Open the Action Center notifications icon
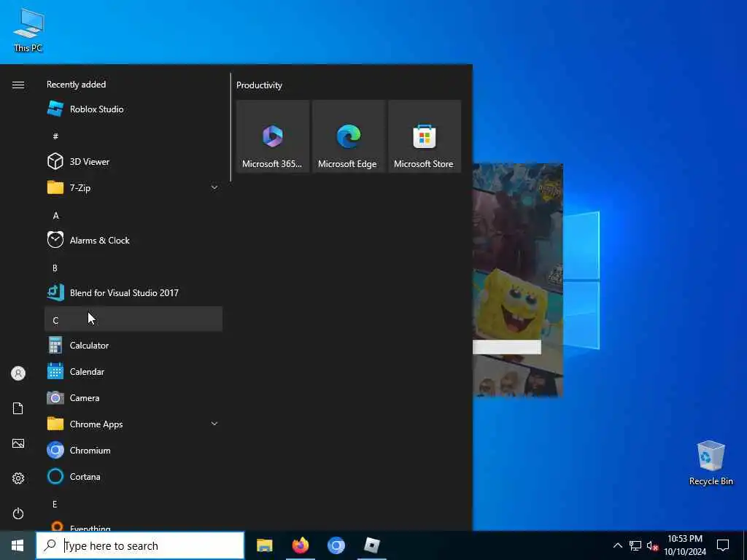 (723, 545)
